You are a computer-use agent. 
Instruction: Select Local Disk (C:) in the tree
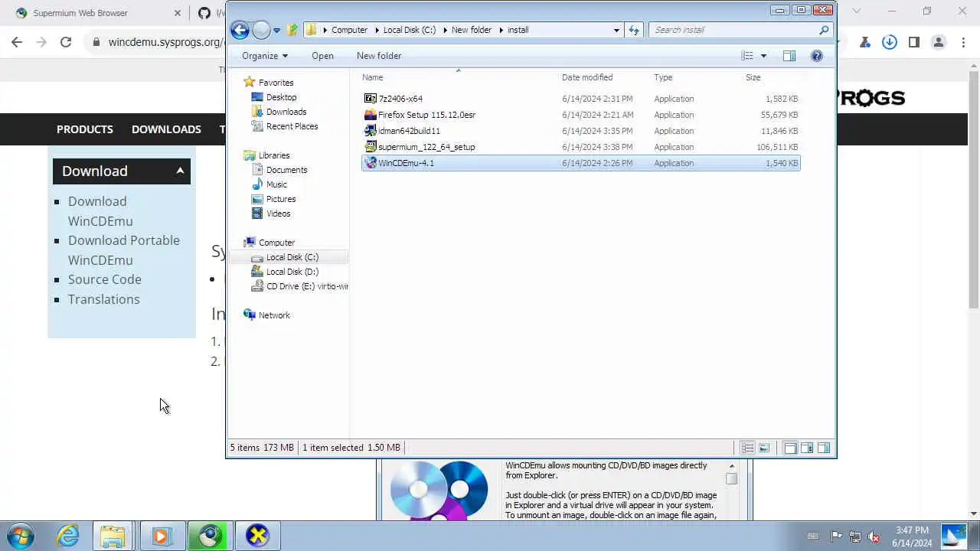coord(292,257)
